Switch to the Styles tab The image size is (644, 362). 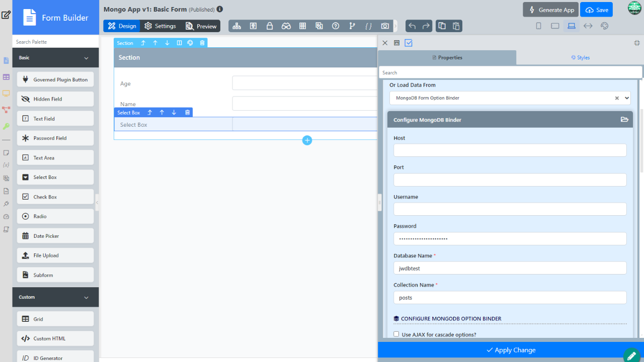click(580, 57)
